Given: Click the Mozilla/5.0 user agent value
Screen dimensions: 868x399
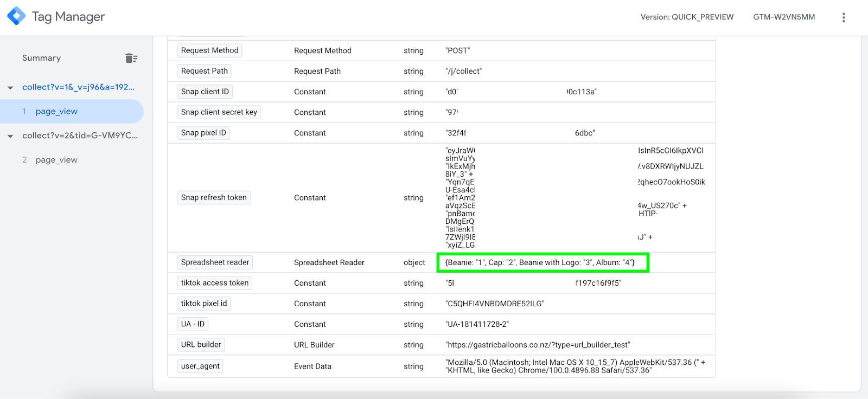Looking at the screenshot, I should 575,366.
